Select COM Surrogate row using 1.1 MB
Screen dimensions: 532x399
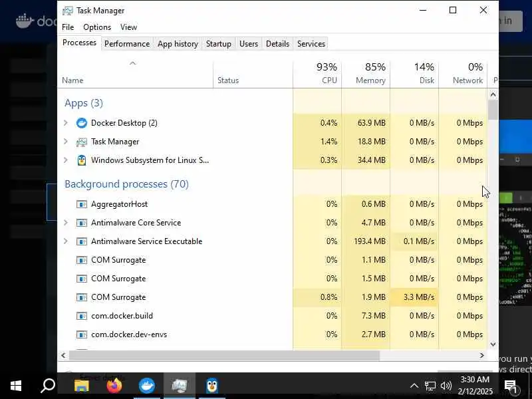pos(273,260)
